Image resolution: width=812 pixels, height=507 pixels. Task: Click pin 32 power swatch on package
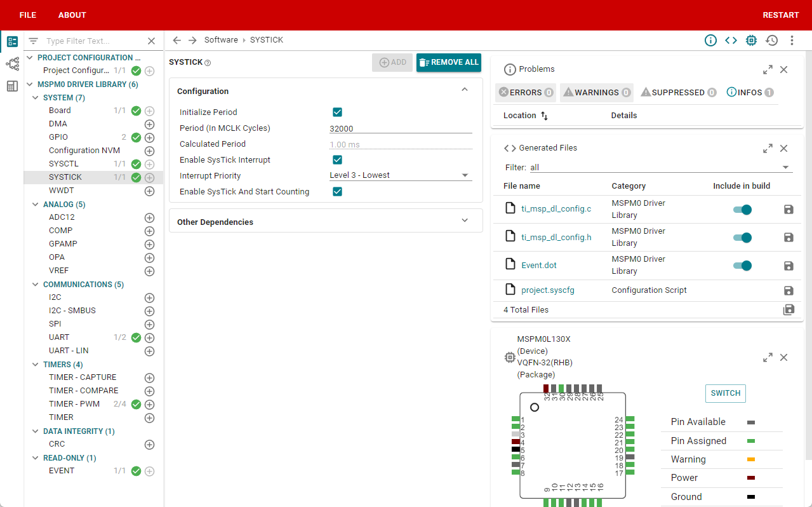546,388
